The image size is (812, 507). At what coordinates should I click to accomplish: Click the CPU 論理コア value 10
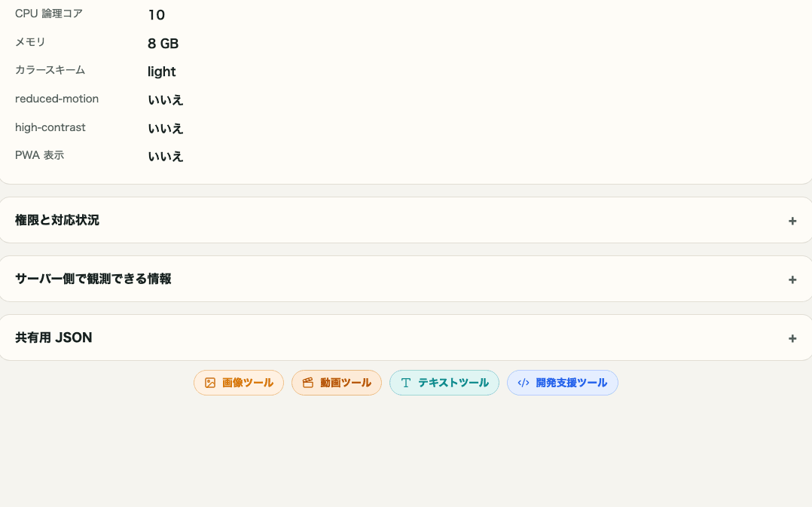click(x=156, y=14)
